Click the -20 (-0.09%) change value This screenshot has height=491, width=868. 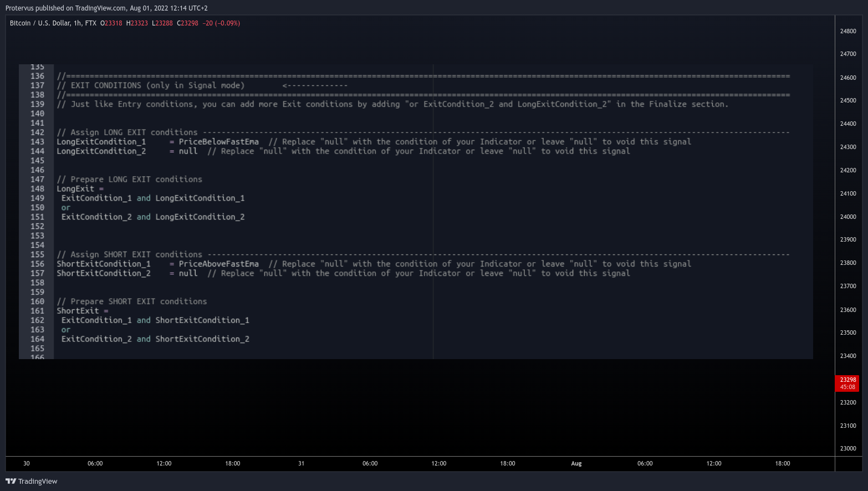pos(221,23)
